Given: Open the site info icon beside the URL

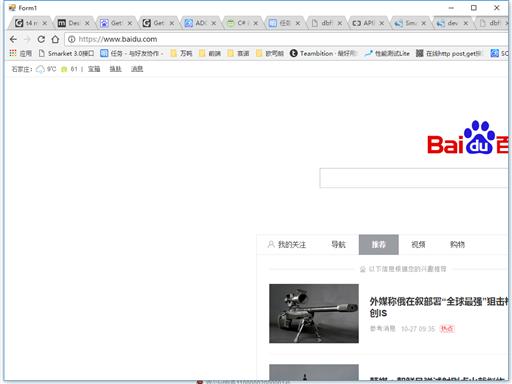Looking at the screenshot, I should (x=71, y=39).
